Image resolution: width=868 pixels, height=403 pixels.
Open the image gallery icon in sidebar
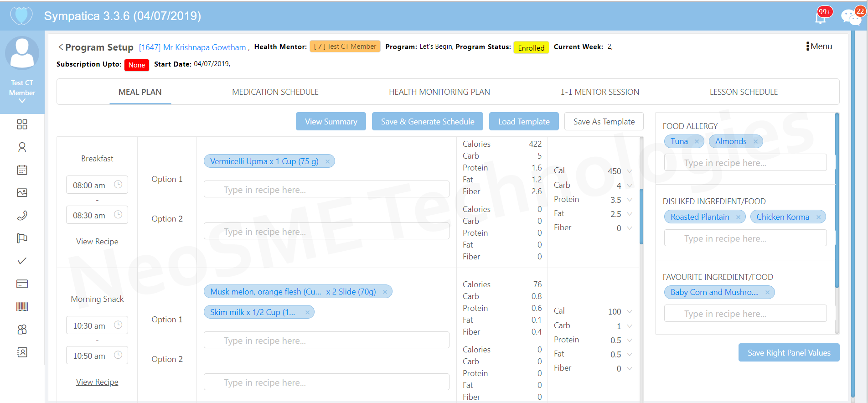coord(22,193)
